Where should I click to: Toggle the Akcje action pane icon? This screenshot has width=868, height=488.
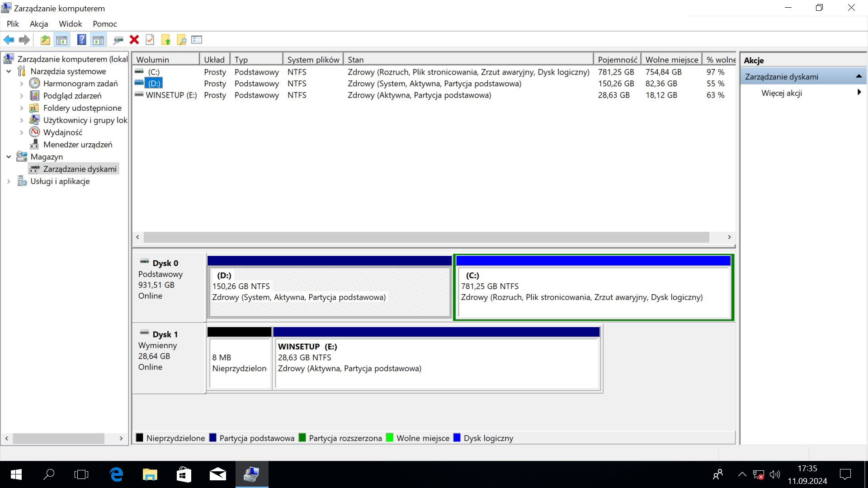(99, 40)
